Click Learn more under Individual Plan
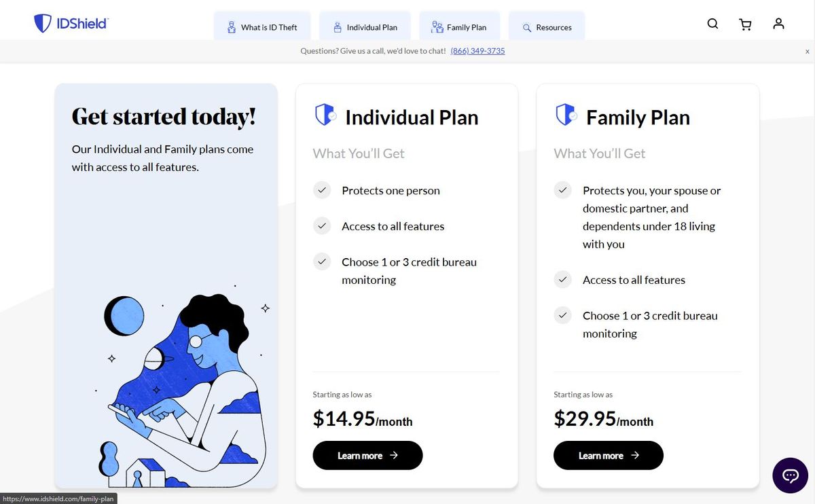The width and height of the screenshot is (815, 504). [x=367, y=456]
